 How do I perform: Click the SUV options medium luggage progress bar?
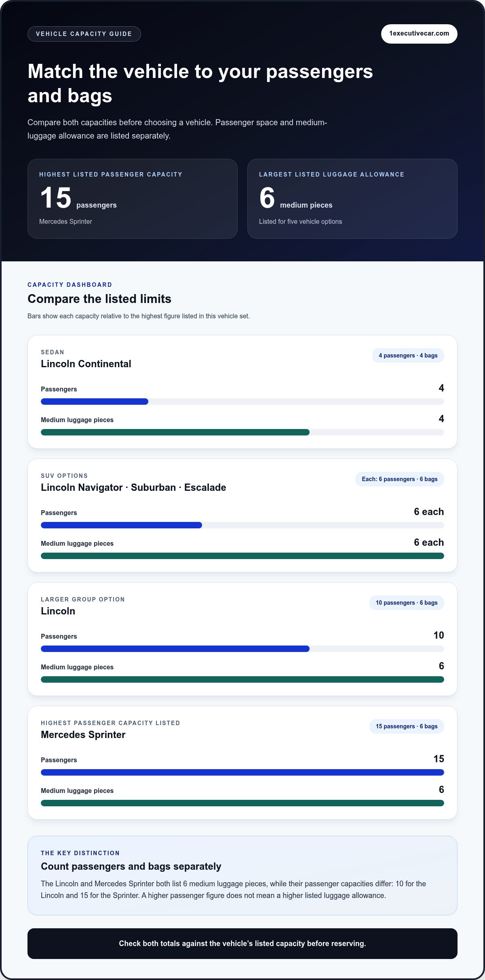tap(242, 556)
